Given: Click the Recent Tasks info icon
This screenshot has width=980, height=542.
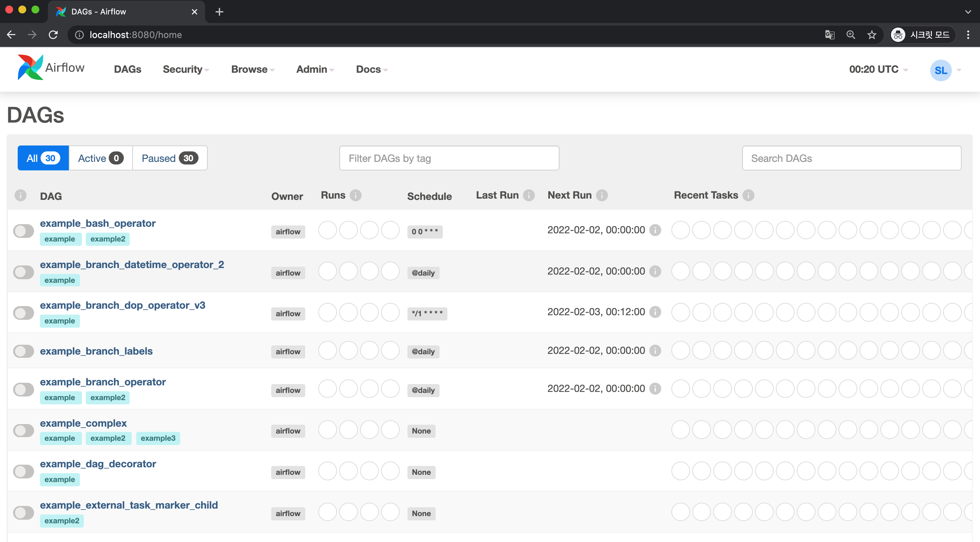Looking at the screenshot, I should (748, 195).
